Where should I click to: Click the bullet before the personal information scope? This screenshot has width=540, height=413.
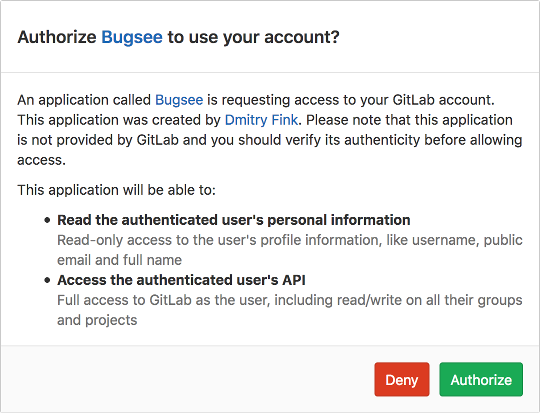(x=48, y=220)
